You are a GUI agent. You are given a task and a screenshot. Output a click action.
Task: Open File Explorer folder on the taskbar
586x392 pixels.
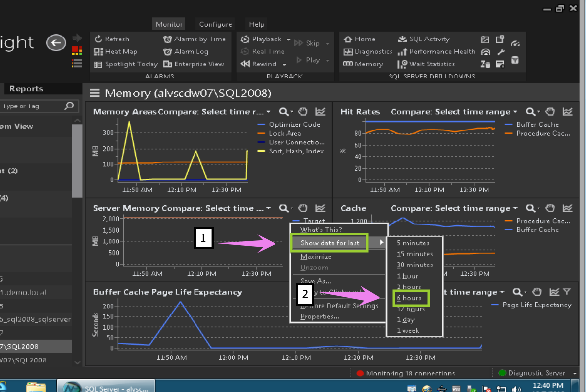[x=36, y=387]
